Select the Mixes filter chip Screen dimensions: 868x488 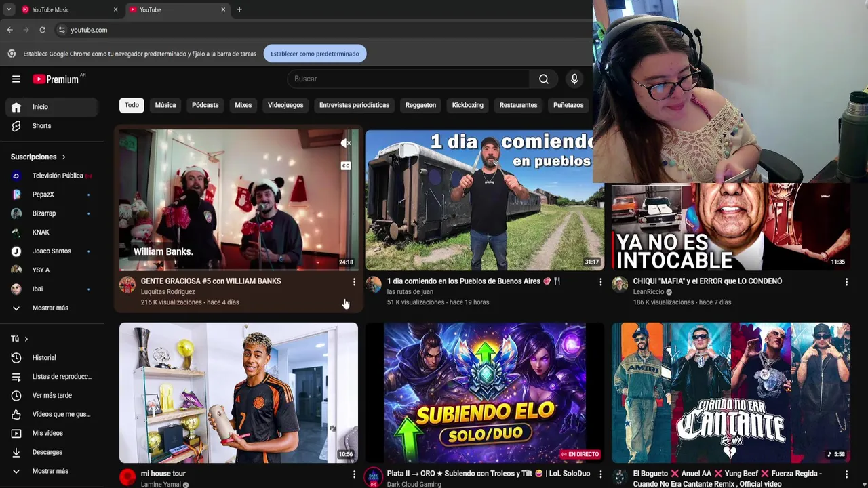pos(243,105)
